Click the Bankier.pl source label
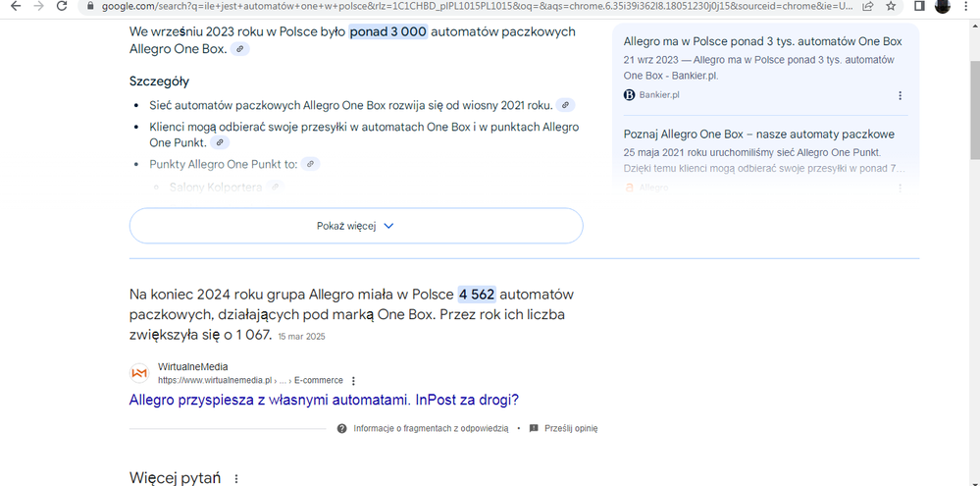The height and width of the screenshot is (486, 980). point(659,95)
